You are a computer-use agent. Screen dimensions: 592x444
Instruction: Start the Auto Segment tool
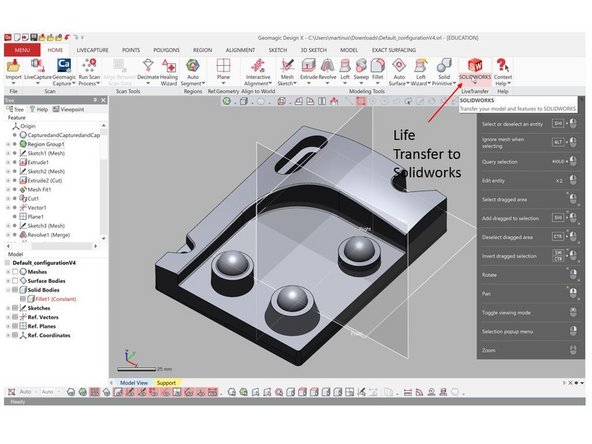click(193, 66)
